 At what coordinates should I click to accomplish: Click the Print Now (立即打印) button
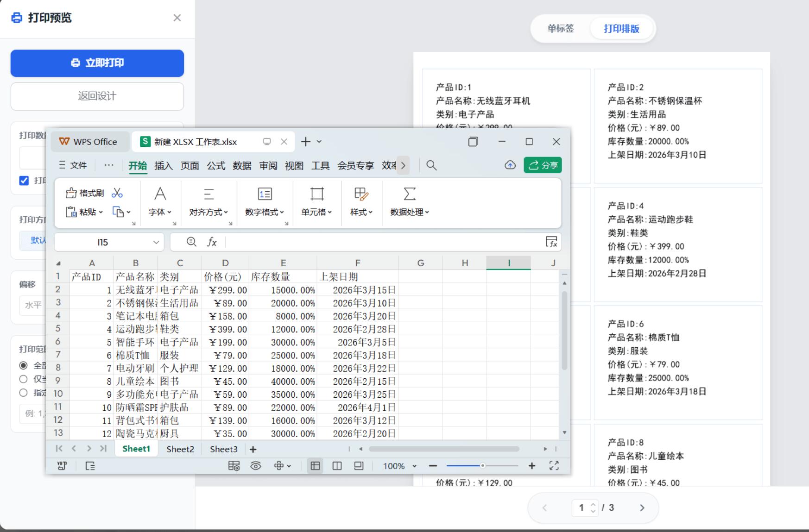tap(97, 63)
